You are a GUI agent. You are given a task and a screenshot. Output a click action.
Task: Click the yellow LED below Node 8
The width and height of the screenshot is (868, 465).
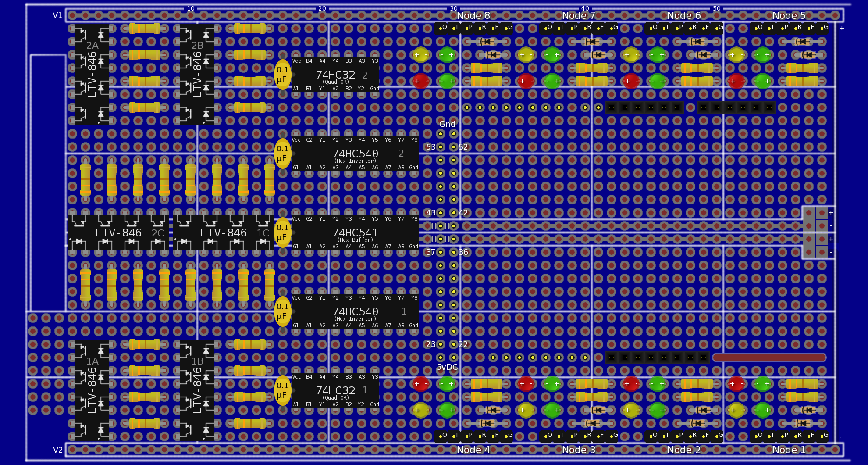[x=421, y=55]
